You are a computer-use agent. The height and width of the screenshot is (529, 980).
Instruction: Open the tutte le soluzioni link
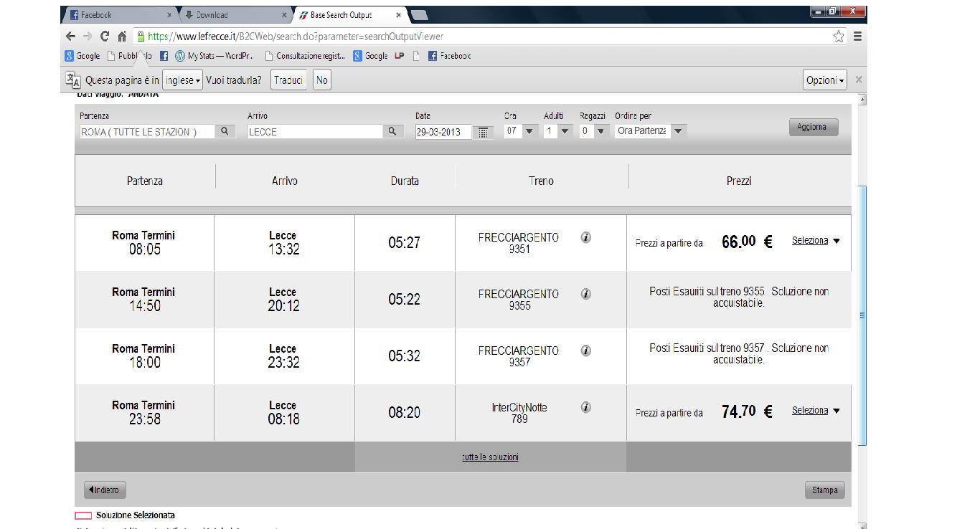pos(490,457)
